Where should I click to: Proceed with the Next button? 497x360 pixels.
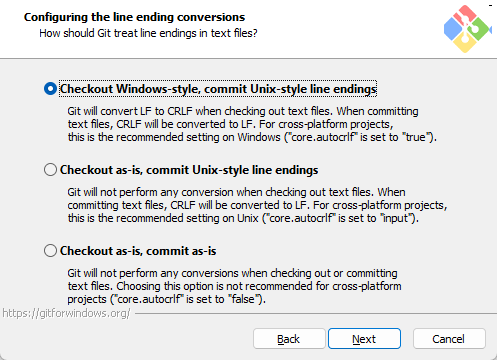coord(364,339)
